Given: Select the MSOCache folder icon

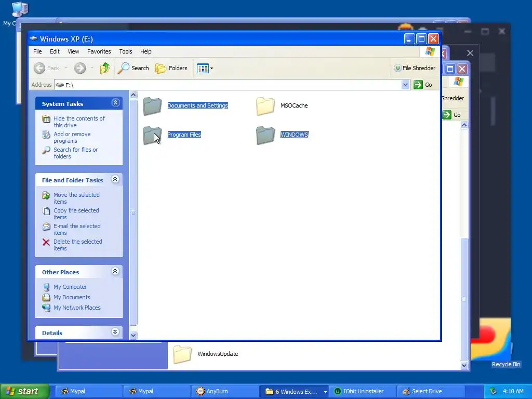Looking at the screenshot, I should coord(265,106).
